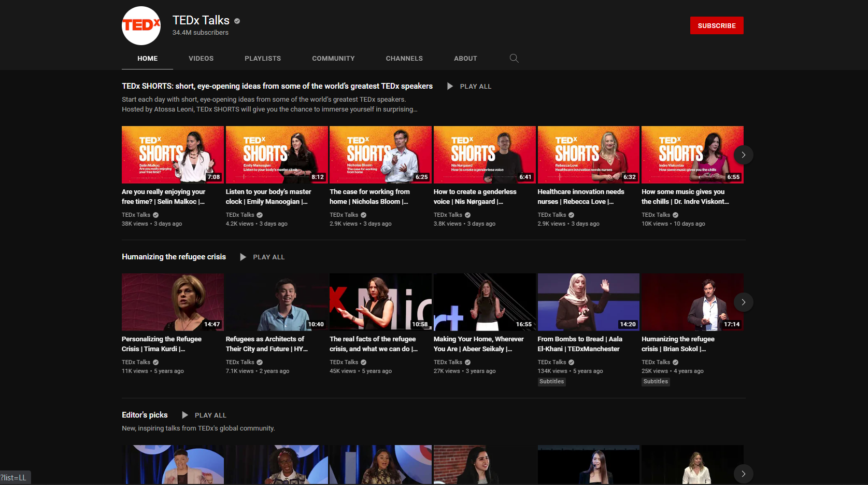
Task: Open Nis Nørgaard genderless voice thumbnail
Action: 485,155
